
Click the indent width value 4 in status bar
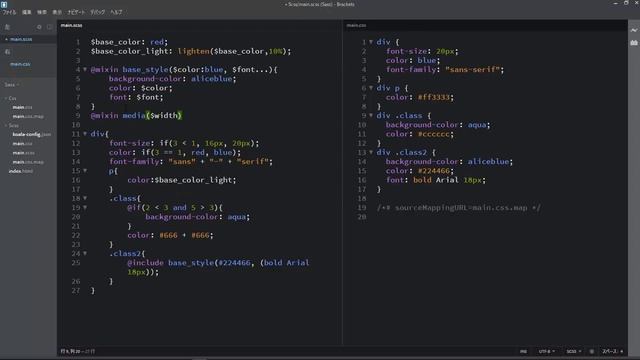(622, 351)
